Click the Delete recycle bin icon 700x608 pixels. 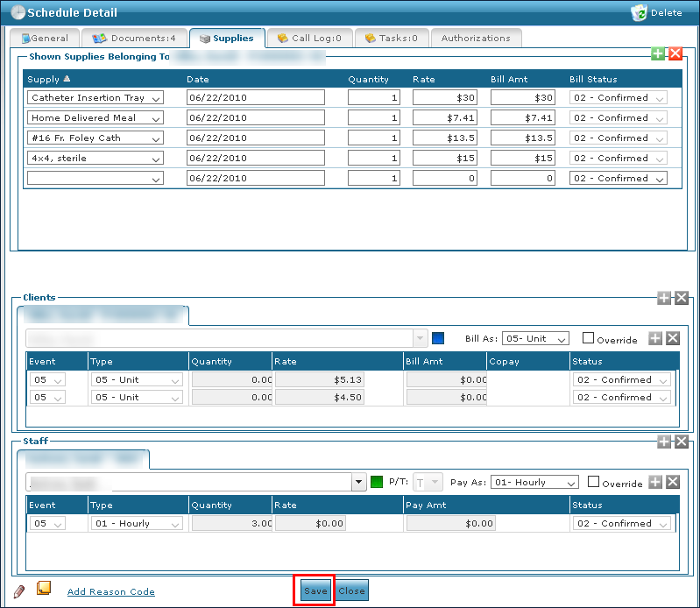point(638,13)
